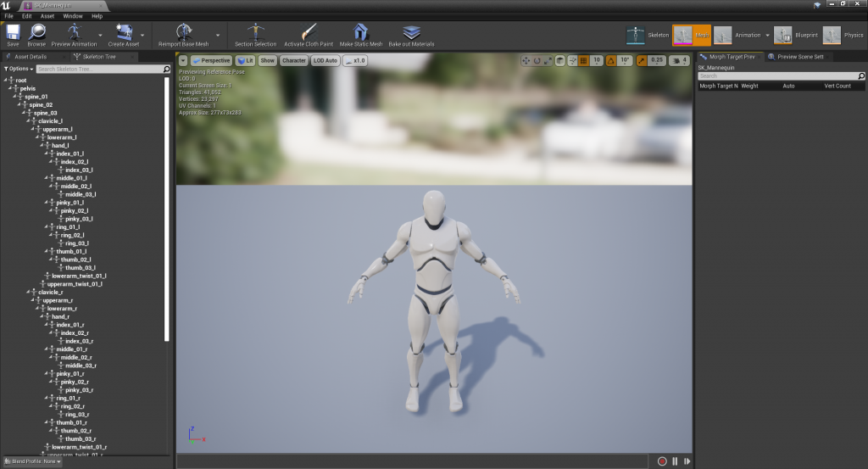The width and height of the screenshot is (868, 469).
Task: Collapse the clavicle_l bone node
Action: pyautogui.click(x=28, y=120)
